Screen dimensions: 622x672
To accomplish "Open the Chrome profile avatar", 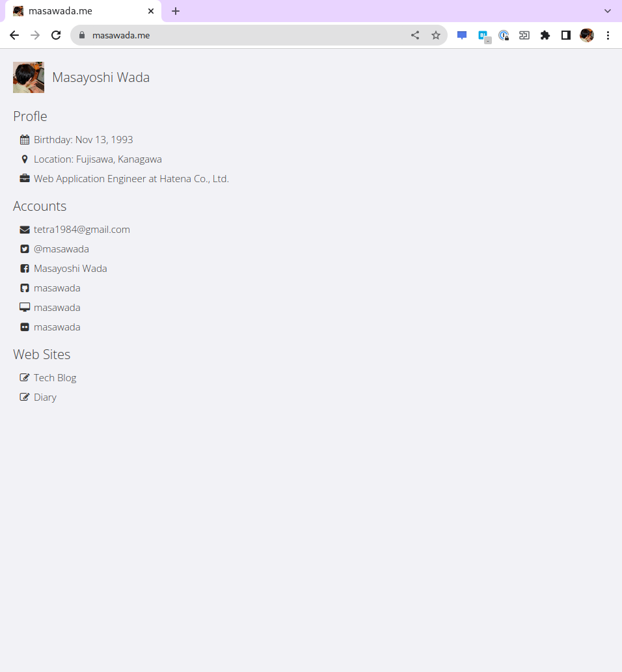I will (587, 35).
